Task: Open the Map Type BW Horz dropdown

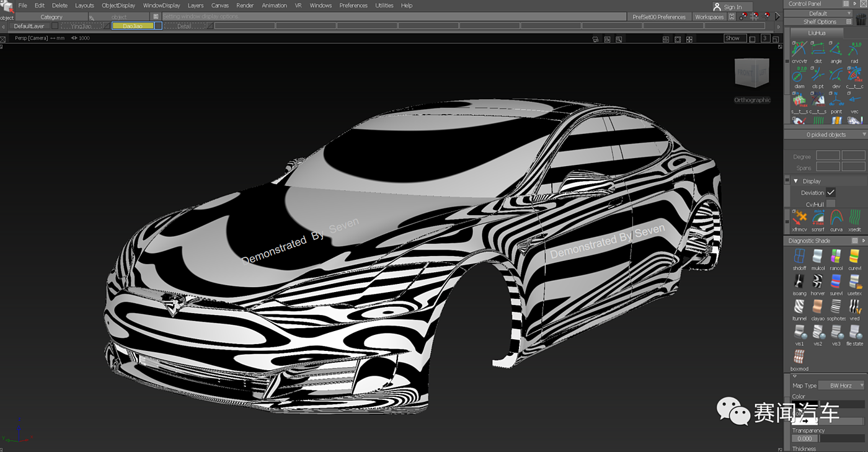Action: click(841, 386)
